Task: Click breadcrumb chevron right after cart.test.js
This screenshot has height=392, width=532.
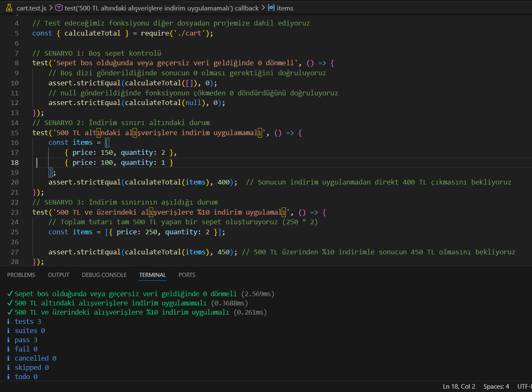Action: (51, 8)
